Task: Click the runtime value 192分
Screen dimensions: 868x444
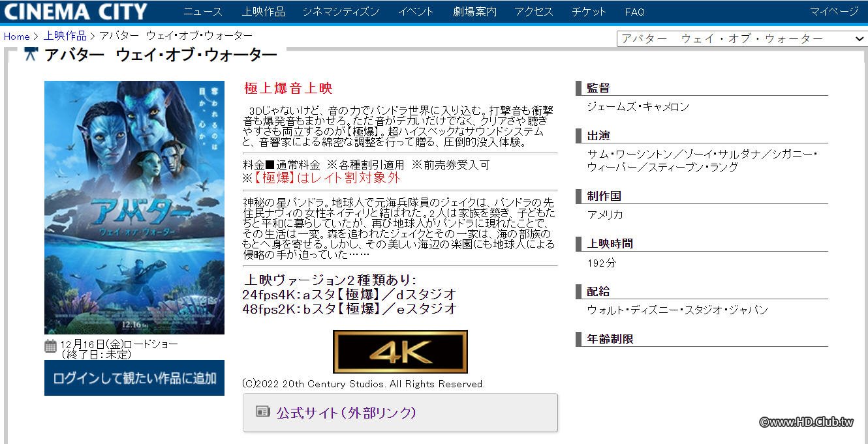Action: click(601, 263)
